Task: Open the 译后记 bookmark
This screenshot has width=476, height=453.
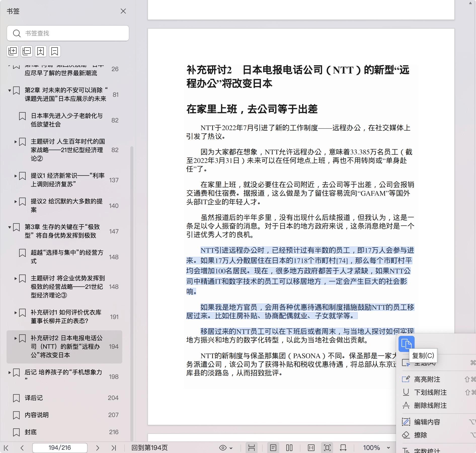Action: tap(34, 398)
